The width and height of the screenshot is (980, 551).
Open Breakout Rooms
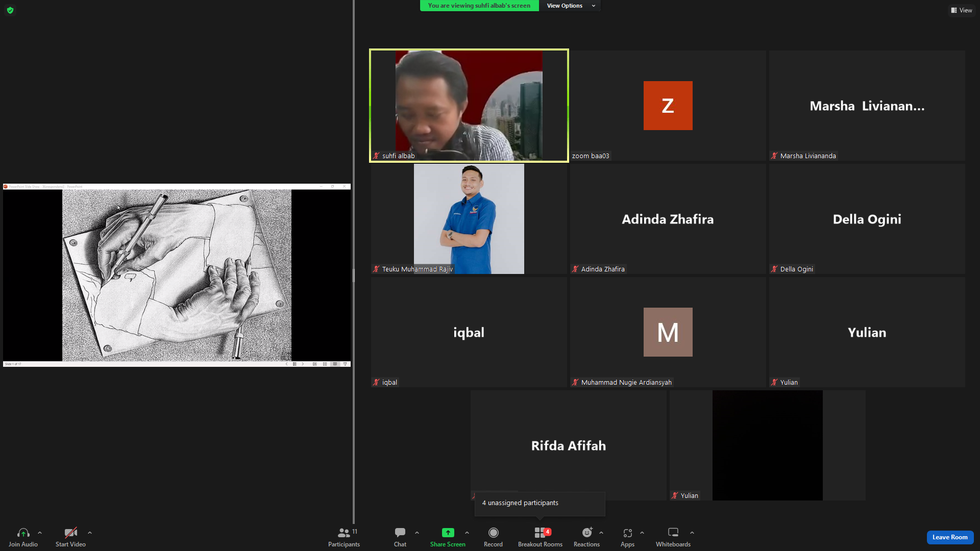click(x=540, y=537)
